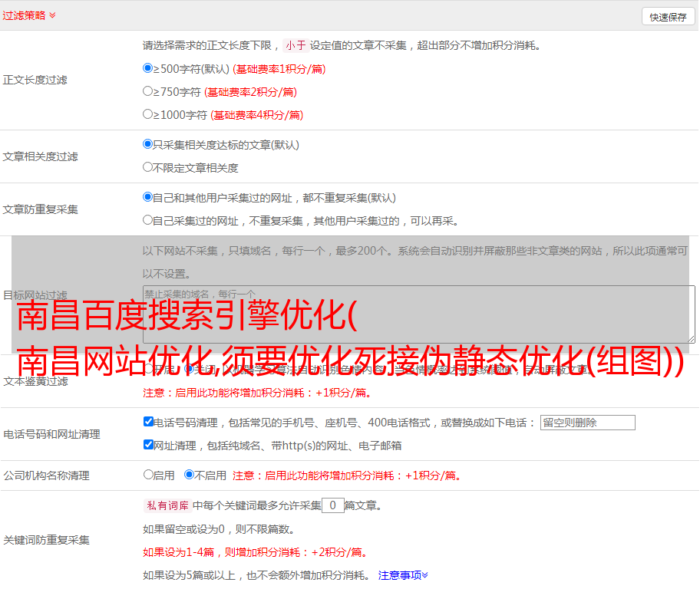Select 不启用 for 公司机构名称清理
Image resolution: width=700 pixels, height=589 pixels.
189,475
